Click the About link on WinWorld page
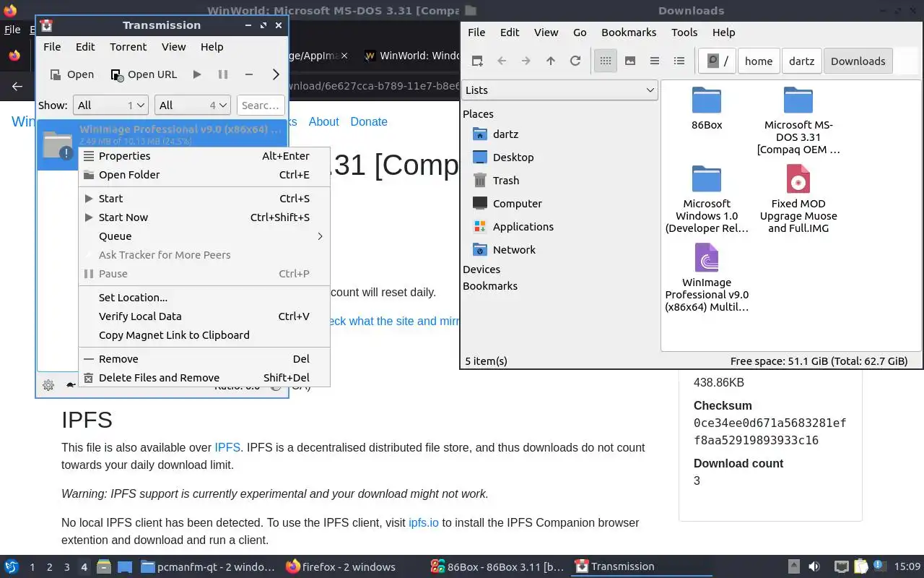 323,122
